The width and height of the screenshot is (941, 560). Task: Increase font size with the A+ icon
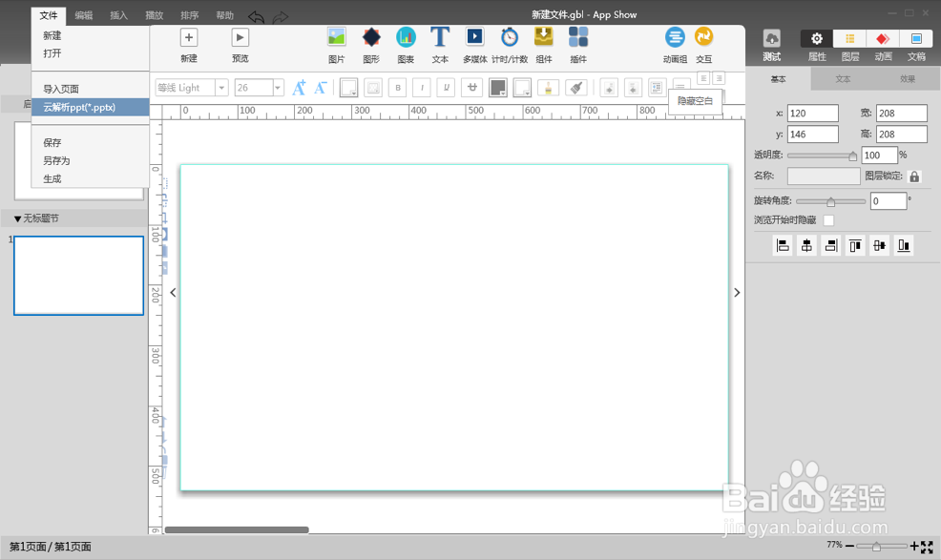(299, 88)
